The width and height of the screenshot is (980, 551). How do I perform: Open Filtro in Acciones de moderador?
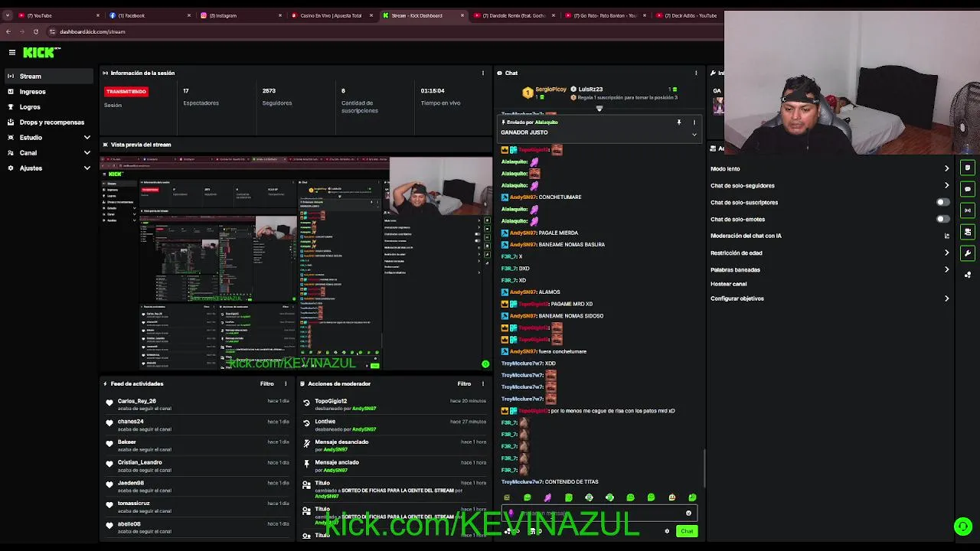click(464, 383)
